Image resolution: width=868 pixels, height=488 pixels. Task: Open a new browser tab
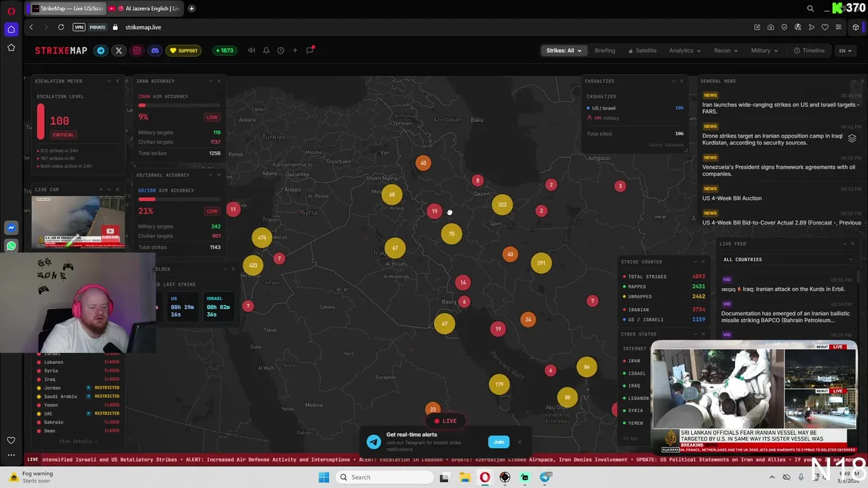pos(191,9)
